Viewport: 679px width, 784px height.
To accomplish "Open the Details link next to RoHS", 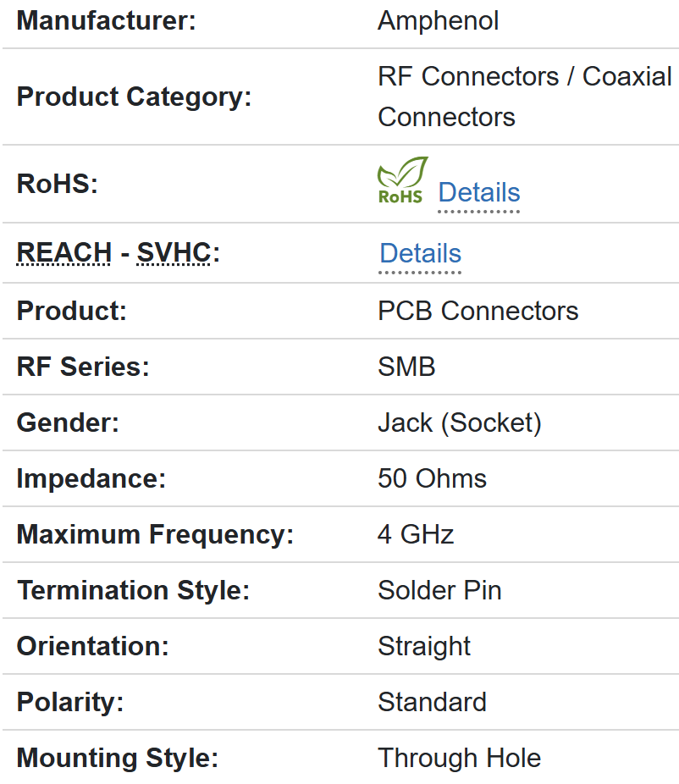I will (478, 193).
